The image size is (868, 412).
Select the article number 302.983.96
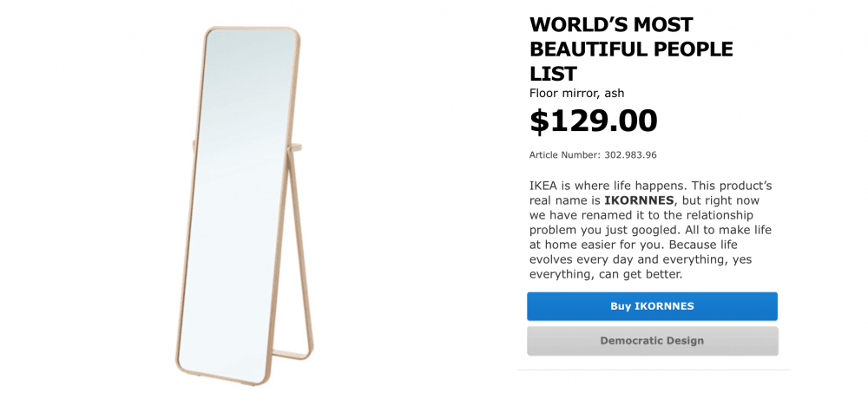(630, 155)
